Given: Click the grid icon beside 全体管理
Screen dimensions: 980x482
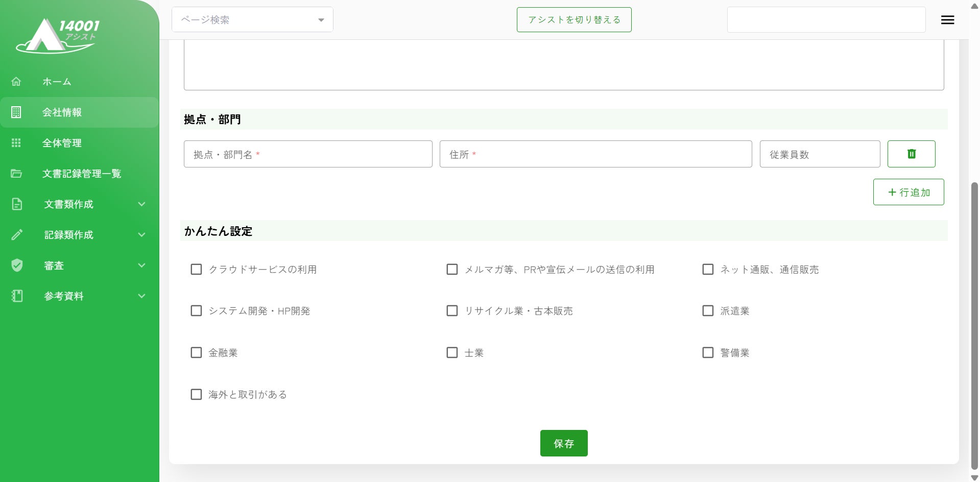Looking at the screenshot, I should (x=16, y=143).
